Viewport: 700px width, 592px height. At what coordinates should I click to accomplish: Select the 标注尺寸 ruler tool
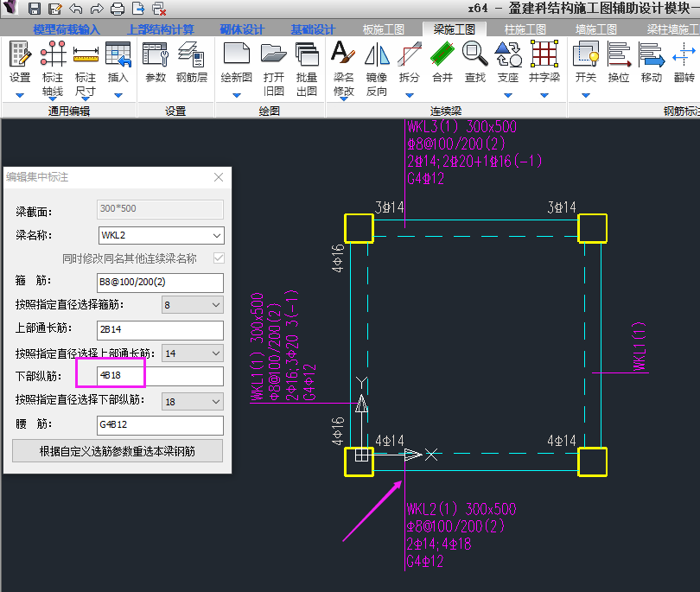point(86,68)
